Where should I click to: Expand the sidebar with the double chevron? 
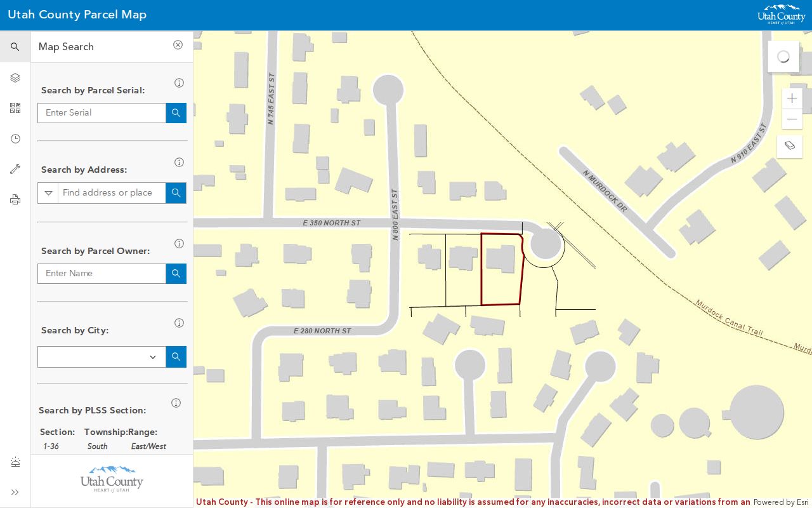click(x=15, y=492)
